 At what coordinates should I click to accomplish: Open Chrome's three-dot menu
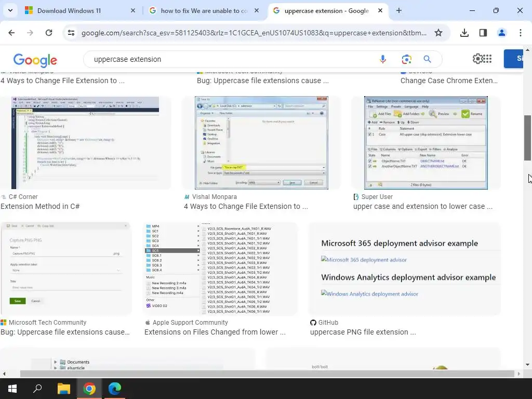[521, 33]
